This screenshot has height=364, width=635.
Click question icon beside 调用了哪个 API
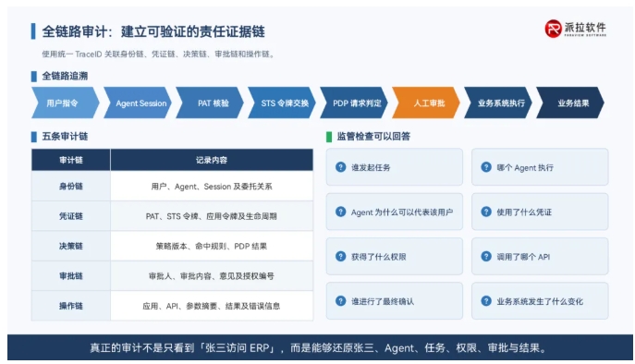(486, 256)
